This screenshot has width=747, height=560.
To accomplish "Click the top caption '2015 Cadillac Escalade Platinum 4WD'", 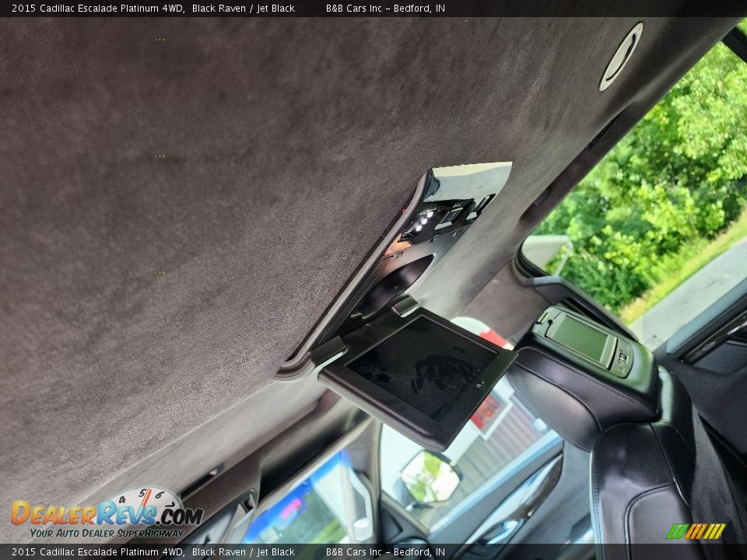I will [97, 9].
